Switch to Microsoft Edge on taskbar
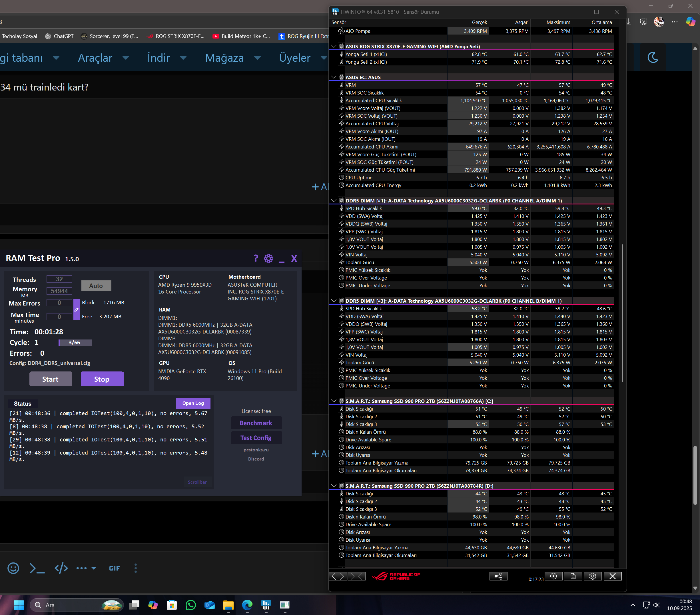 (x=247, y=605)
